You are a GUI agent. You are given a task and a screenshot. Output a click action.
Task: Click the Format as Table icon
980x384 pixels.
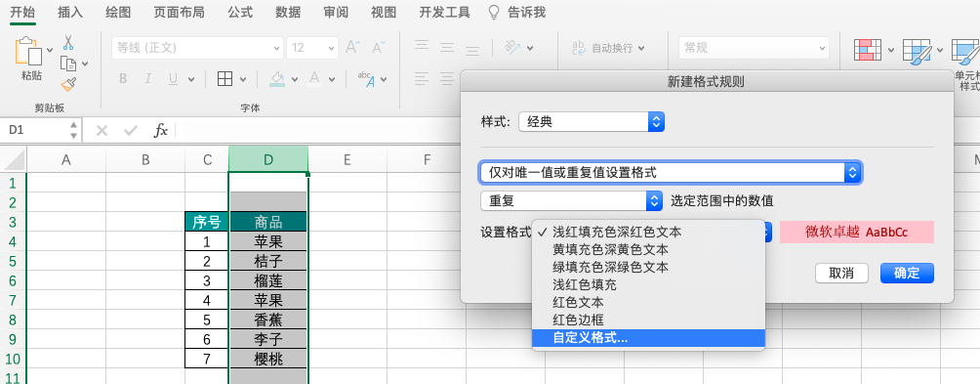(917, 51)
